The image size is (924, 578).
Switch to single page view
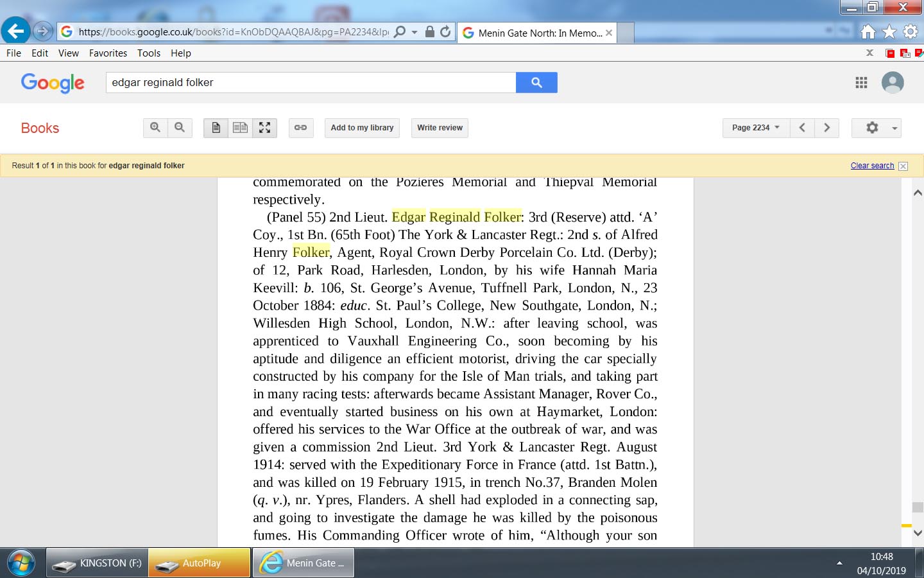point(216,128)
